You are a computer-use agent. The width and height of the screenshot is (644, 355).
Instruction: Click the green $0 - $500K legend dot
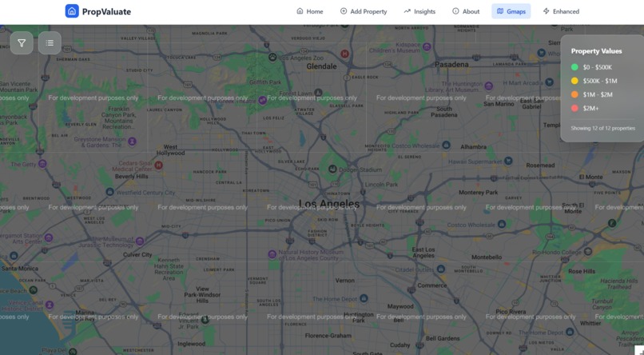[574, 67]
